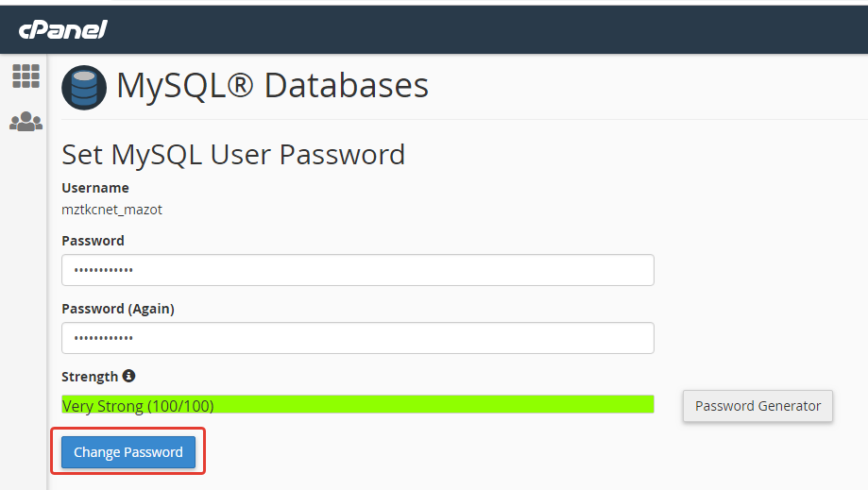Click the Strength label text
The height and width of the screenshot is (490, 868).
(x=90, y=377)
